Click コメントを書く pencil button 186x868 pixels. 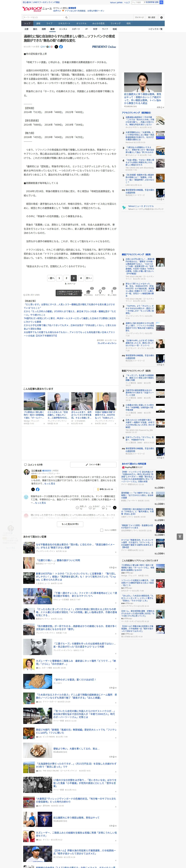click(93, 464)
